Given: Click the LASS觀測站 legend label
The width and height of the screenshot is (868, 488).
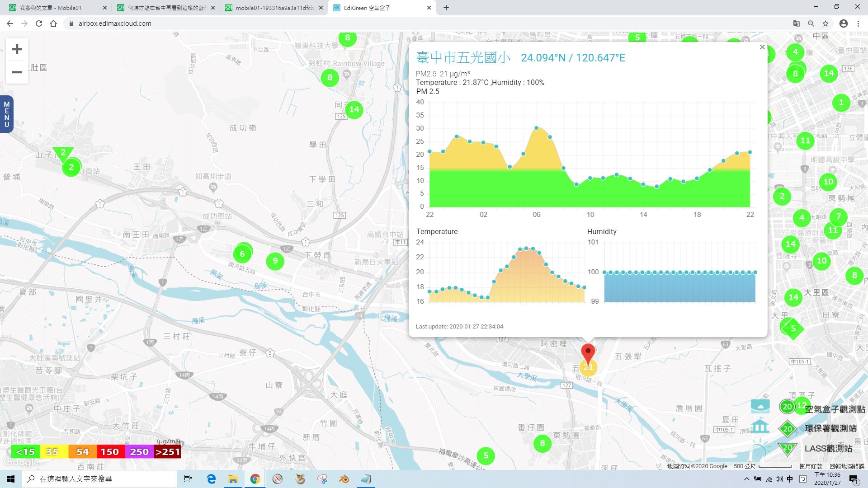Looking at the screenshot, I should pos(828,448).
